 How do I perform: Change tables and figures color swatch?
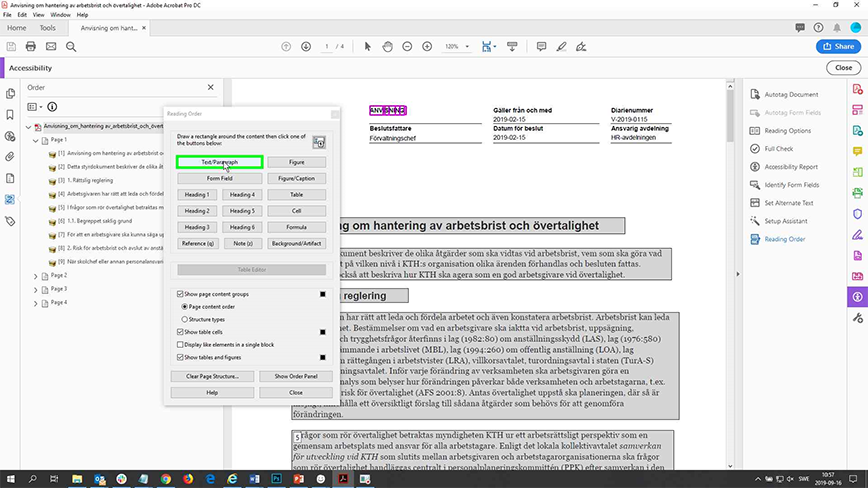coord(323,357)
